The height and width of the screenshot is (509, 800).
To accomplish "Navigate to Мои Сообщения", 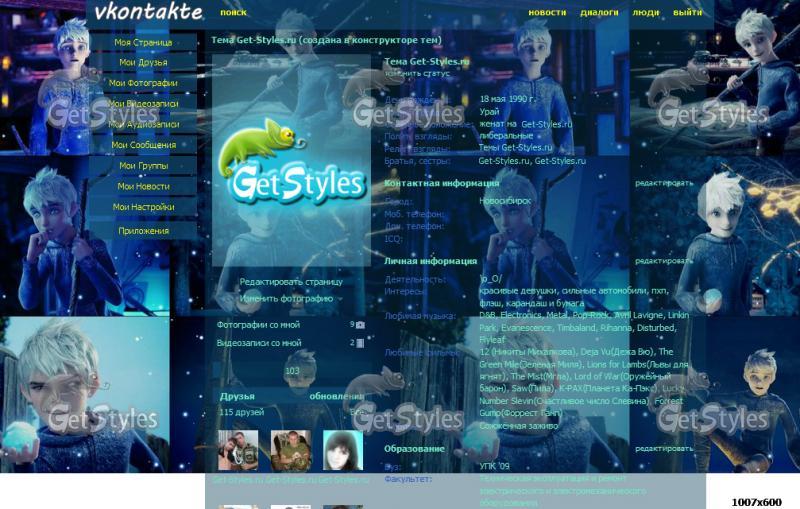I will 143,145.
